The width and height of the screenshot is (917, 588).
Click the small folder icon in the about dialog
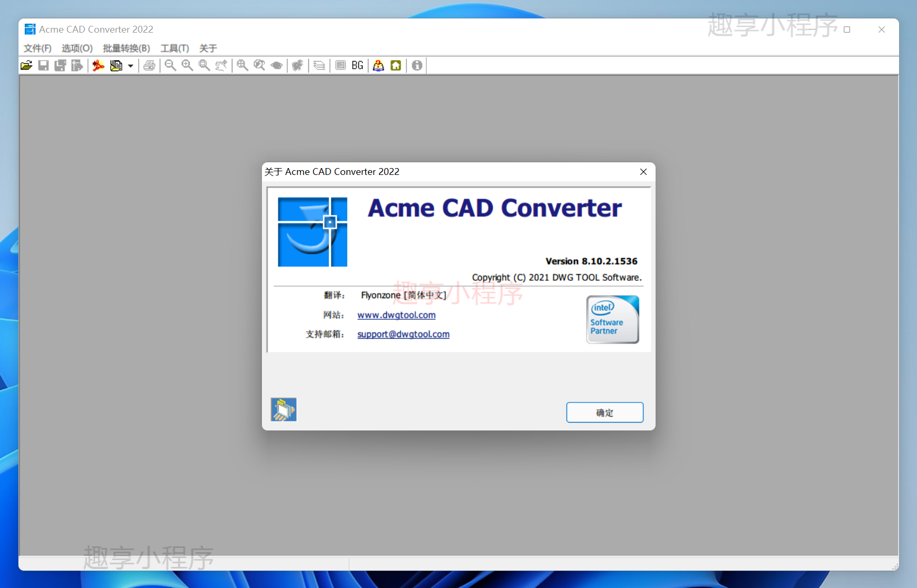pyautogui.click(x=284, y=409)
